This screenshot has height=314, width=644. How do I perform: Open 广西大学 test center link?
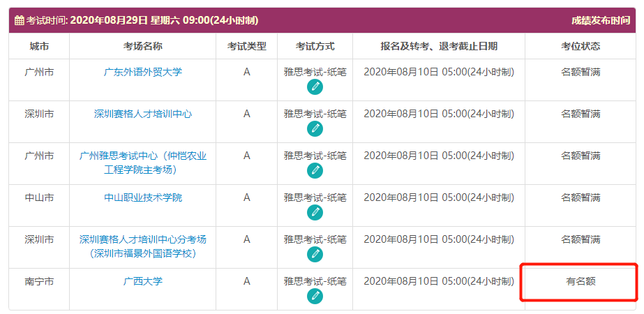click(x=143, y=281)
